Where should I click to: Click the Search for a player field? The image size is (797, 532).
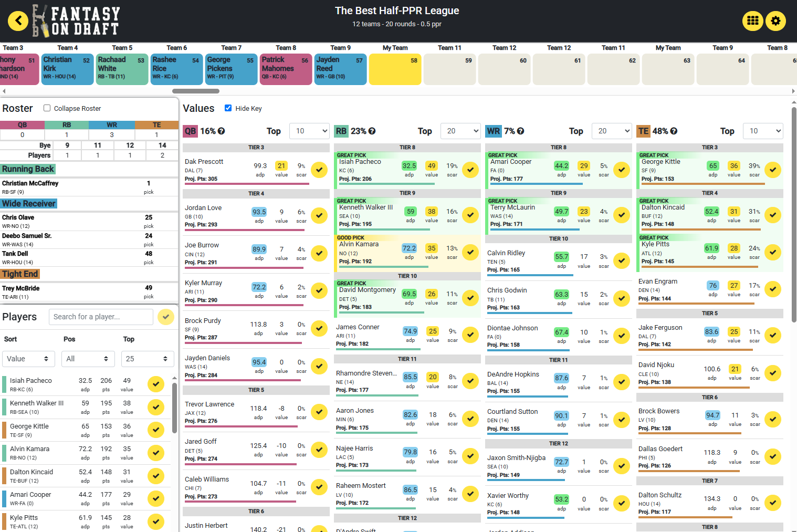(101, 317)
